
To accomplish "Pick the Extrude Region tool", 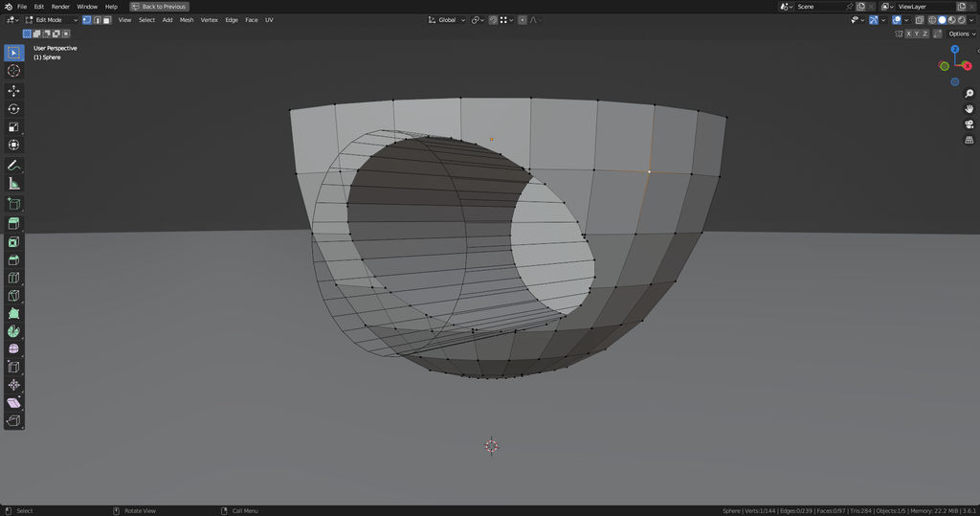I will pos(14,223).
